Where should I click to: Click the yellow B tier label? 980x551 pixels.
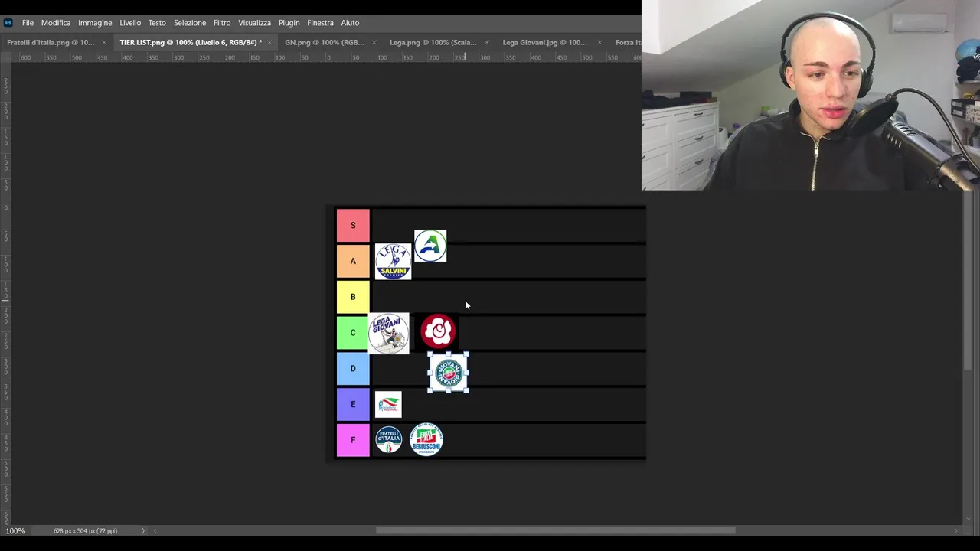click(x=353, y=297)
